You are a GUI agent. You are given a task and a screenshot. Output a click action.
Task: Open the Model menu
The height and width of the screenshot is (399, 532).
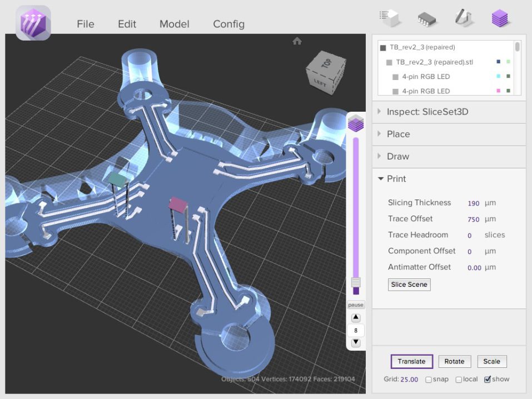pos(174,24)
